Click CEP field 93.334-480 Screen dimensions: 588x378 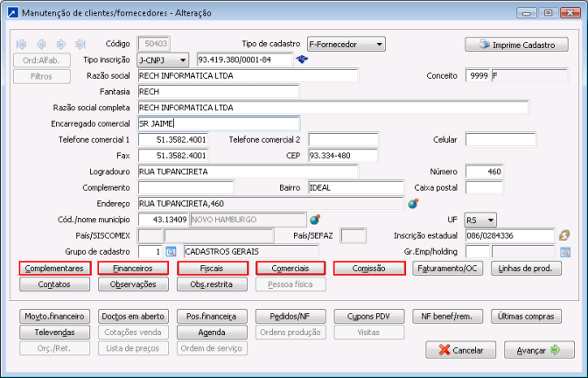(x=343, y=156)
